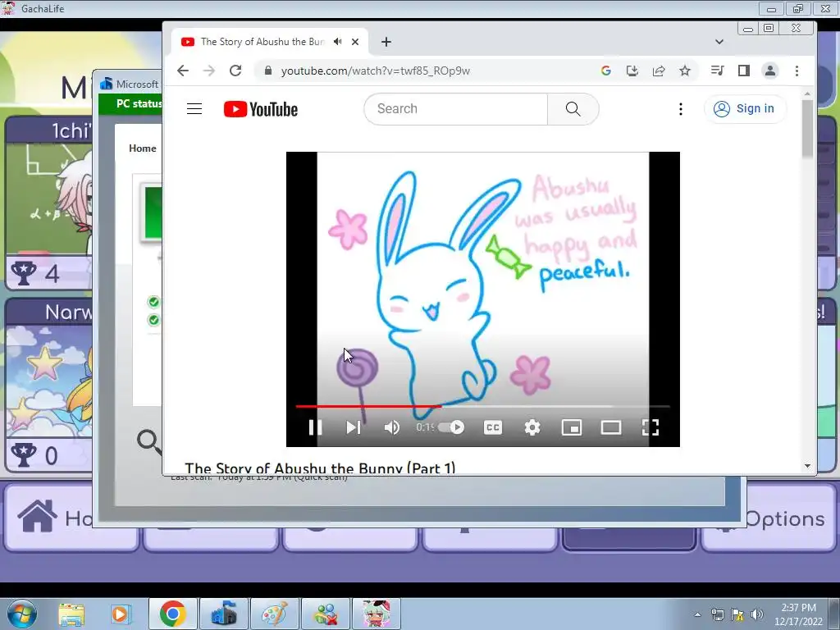Open Chrome media controls icon

click(717, 71)
